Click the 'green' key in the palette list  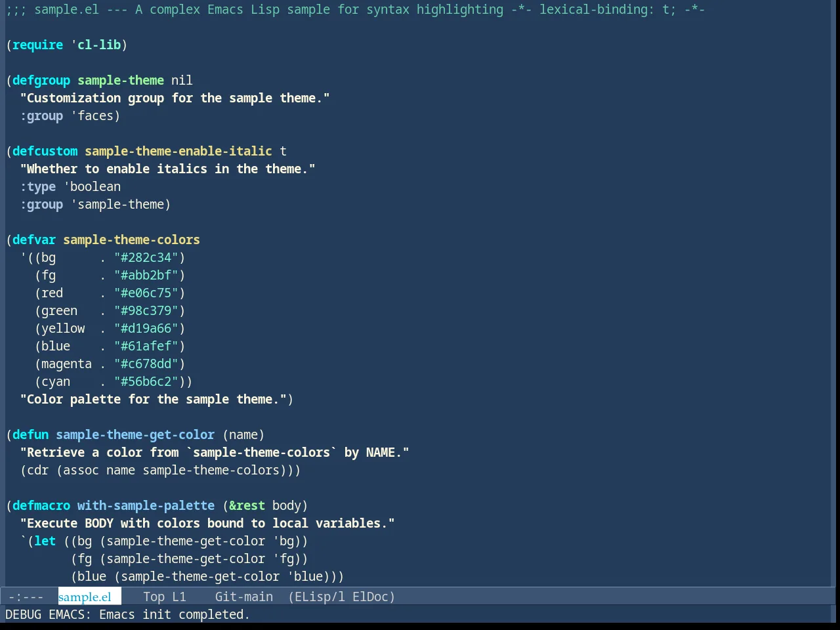pos(60,310)
